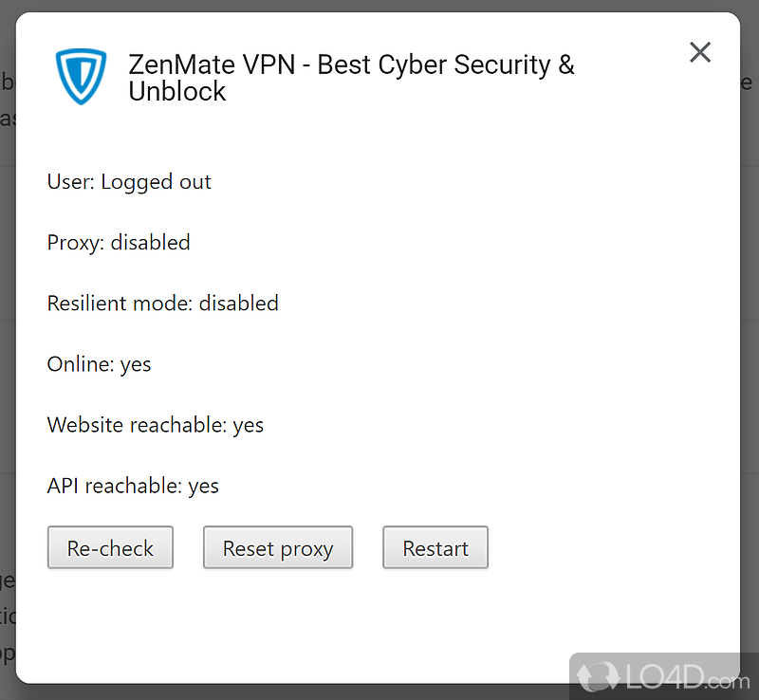This screenshot has width=759, height=700.
Task: Select the Proxy: disabled status line
Action: coord(119,243)
